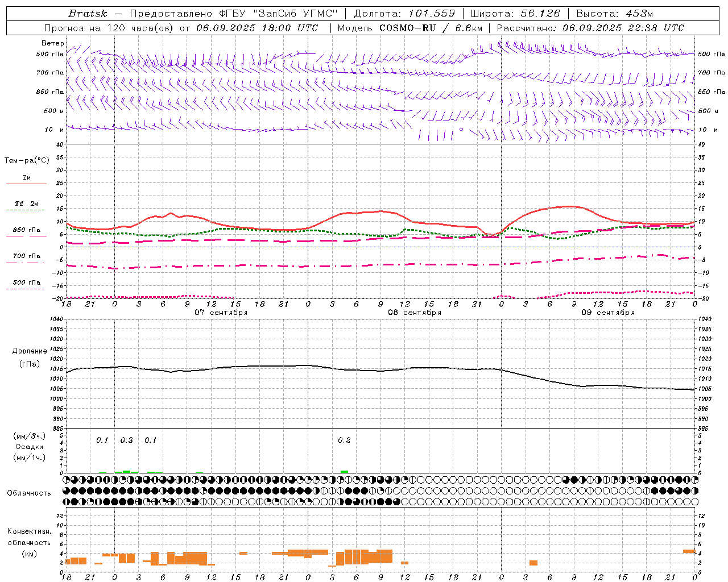Click the '(км)' unit under convective cloud label
The height and width of the screenshot is (582, 728).
[x=30, y=554]
